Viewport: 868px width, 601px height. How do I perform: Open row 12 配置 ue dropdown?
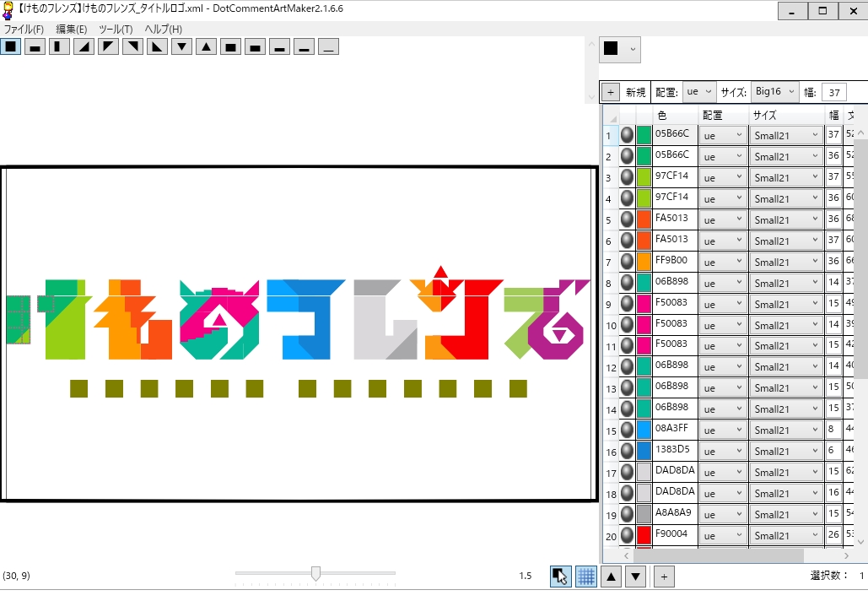(723, 366)
